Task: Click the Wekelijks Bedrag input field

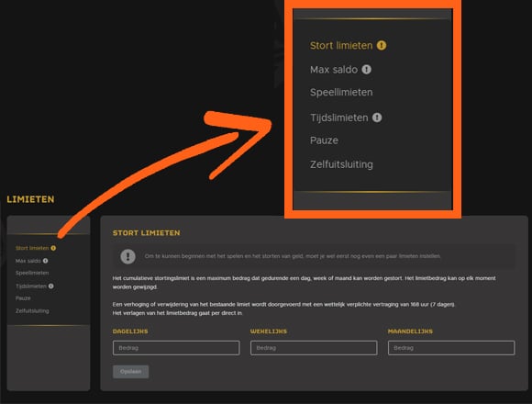Action: pos(314,348)
